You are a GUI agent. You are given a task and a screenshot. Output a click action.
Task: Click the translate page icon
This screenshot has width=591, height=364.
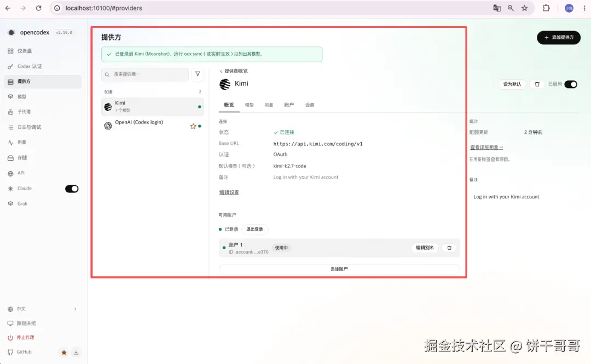tap(497, 8)
